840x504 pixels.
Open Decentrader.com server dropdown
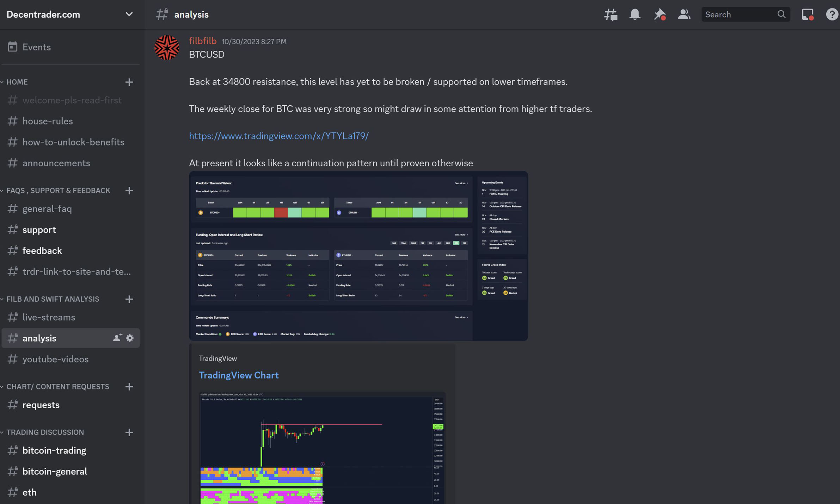(129, 14)
